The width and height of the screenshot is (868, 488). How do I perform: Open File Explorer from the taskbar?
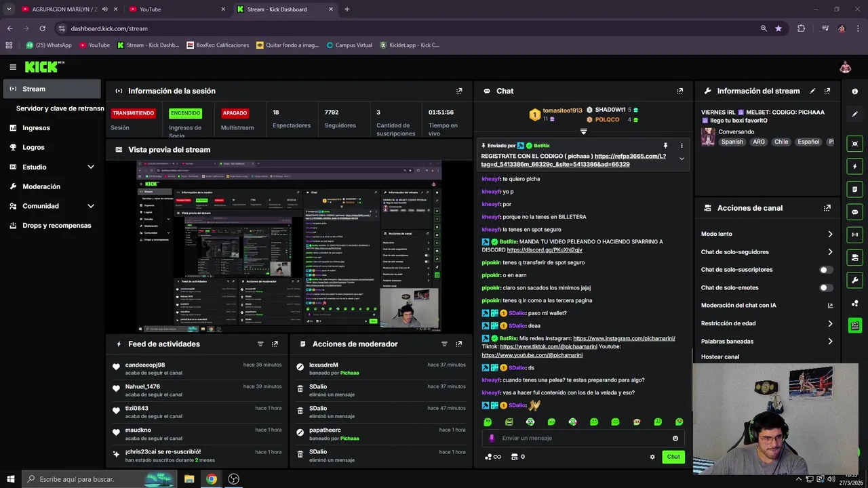pyautogui.click(x=189, y=479)
